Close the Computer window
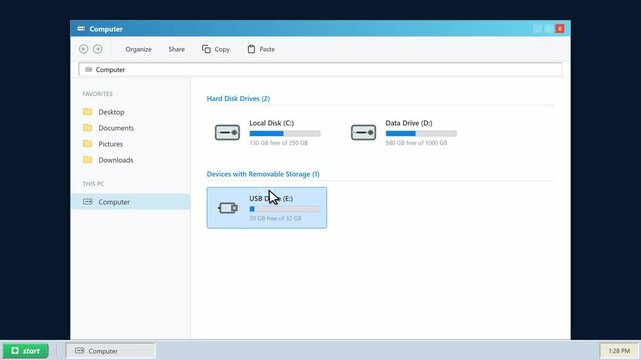The height and width of the screenshot is (360, 641). (x=560, y=29)
